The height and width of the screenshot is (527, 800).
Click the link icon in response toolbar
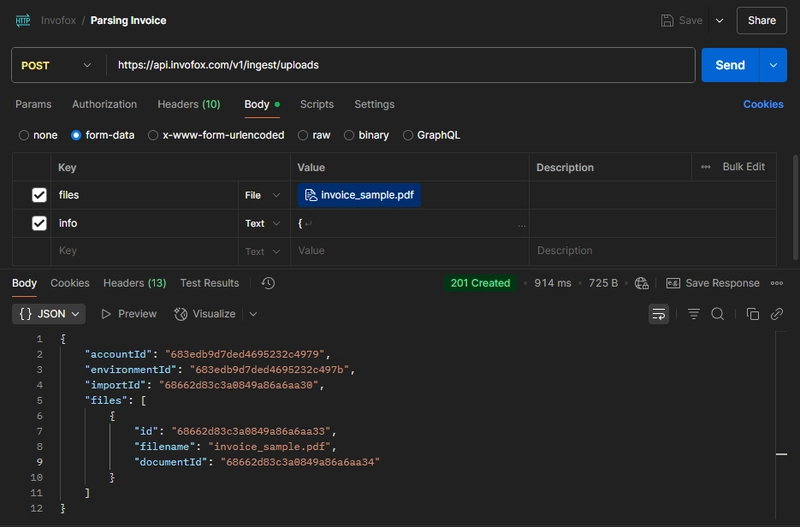pos(777,314)
